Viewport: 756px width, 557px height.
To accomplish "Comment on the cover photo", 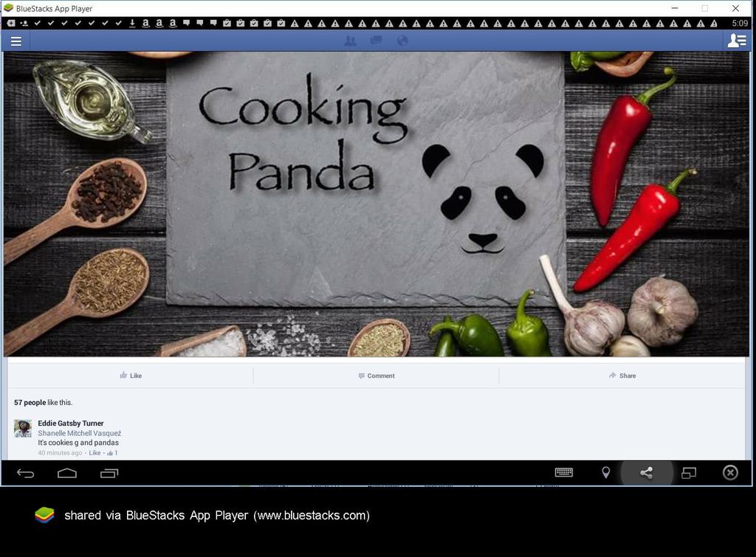I will [x=377, y=376].
